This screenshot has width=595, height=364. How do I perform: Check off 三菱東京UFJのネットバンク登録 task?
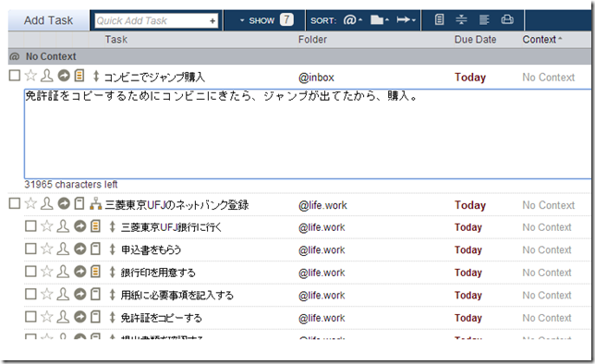click(x=15, y=203)
